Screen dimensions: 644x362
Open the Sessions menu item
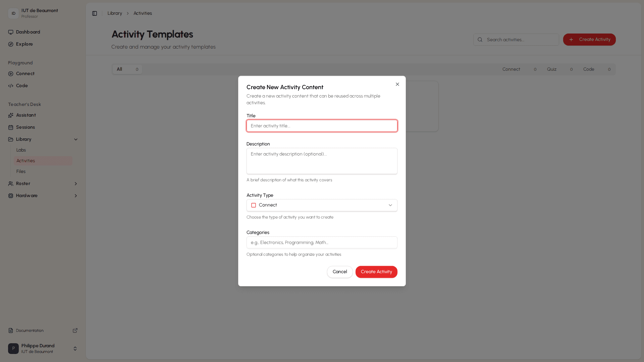coord(43,127)
